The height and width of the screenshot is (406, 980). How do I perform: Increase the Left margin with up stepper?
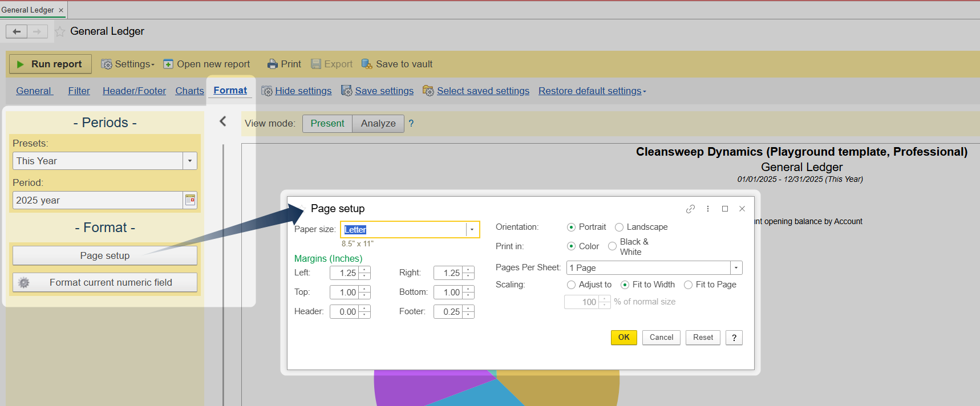coord(365,270)
